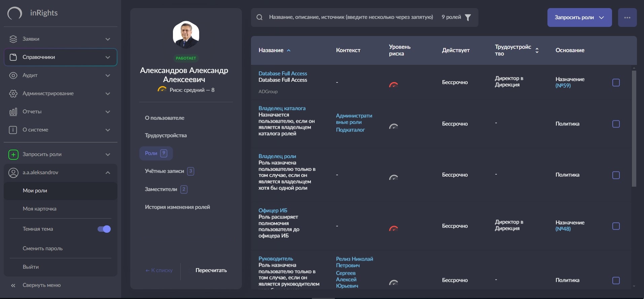
Task: Click the filter funnel icon
Action: (468, 17)
